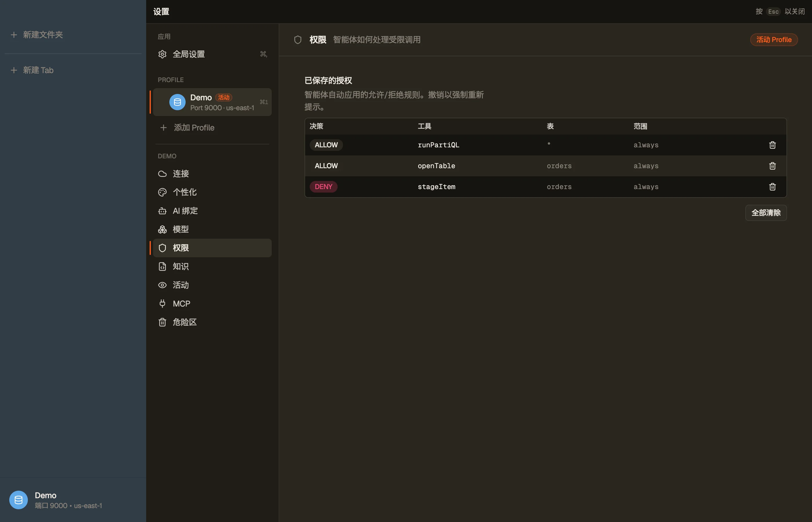Click the cubes icon for 模型

click(162, 229)
